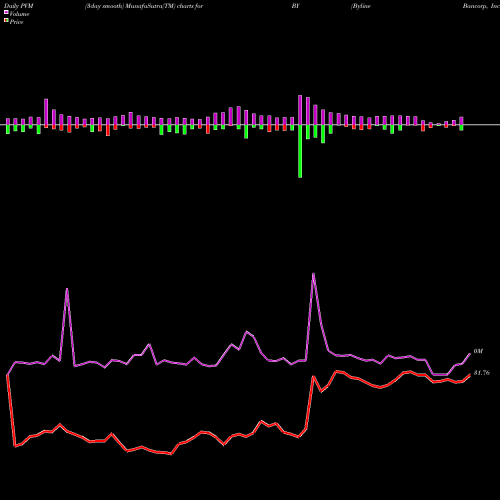Click the Price legend color swatch
The height and width of the screenshot is (500, 500).
point(6,21)
